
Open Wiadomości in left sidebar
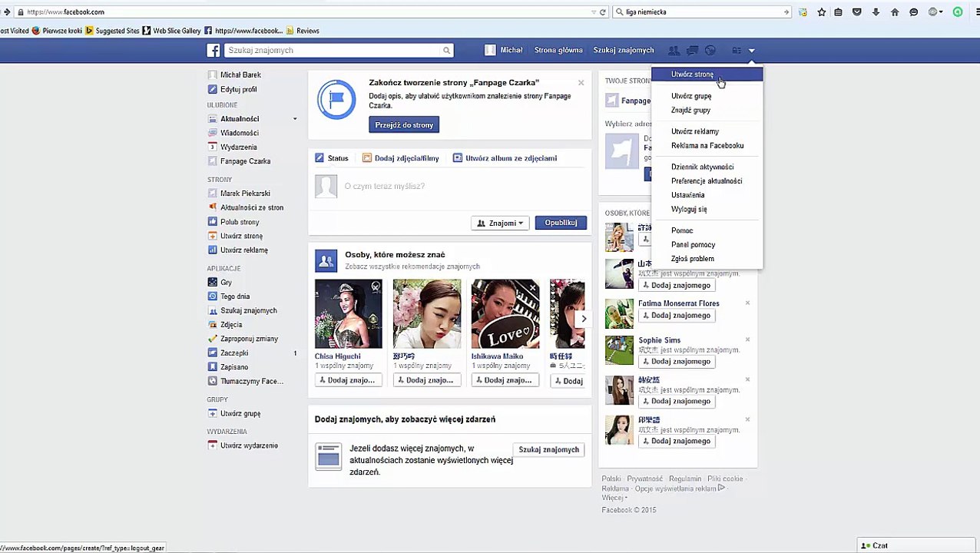(x=240, y=133)
